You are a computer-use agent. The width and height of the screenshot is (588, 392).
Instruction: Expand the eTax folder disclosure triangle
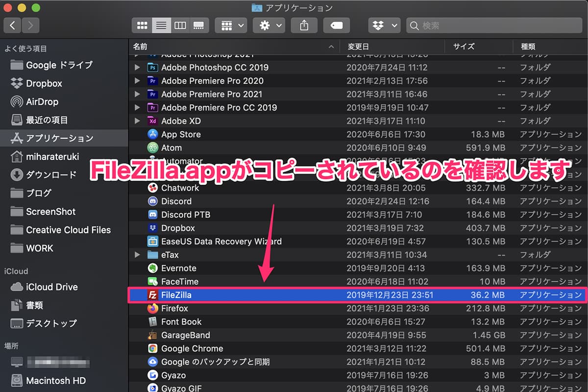pos(137,254)
